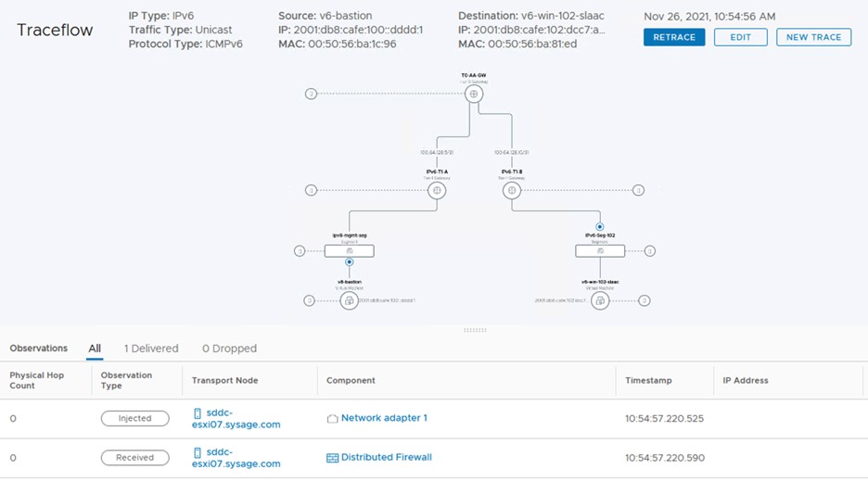Click the ipv6-mgmt-seg segment icon

tap(350, 251)
